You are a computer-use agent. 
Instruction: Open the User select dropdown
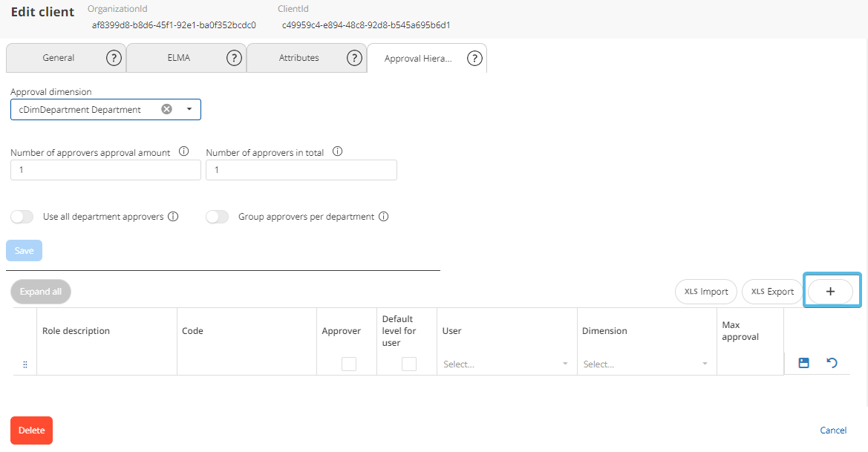[506, 364]
